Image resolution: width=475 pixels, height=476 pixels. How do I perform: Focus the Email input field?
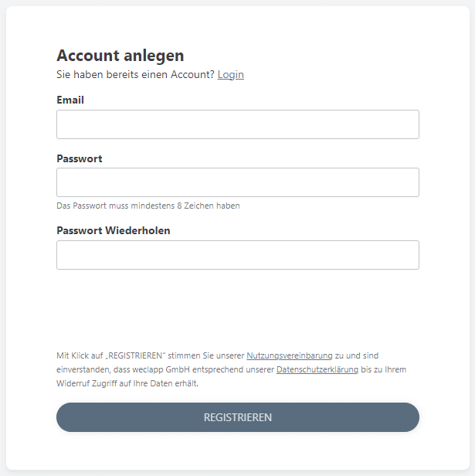[238, 124]
